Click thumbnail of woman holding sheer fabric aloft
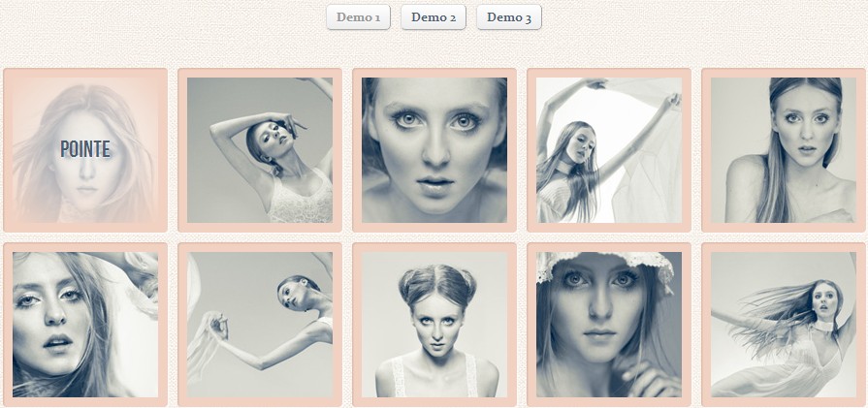Image resolution: width=868 pixels, height=408 pixels. point(609,150)
